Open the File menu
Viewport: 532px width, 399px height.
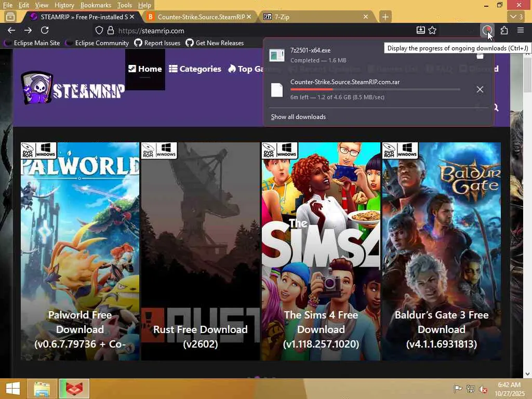pyautogui.click(x=7, y=5)
